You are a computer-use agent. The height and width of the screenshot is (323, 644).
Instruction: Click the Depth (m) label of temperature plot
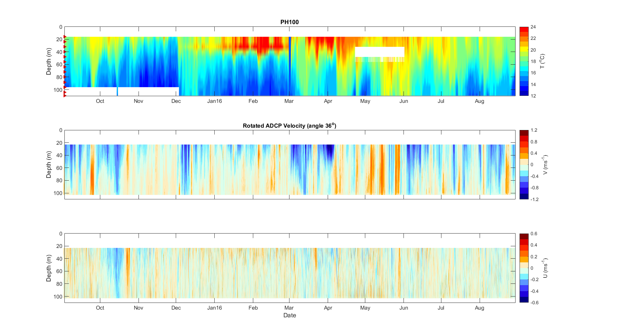pyautogui.click(x=49, y=61)
